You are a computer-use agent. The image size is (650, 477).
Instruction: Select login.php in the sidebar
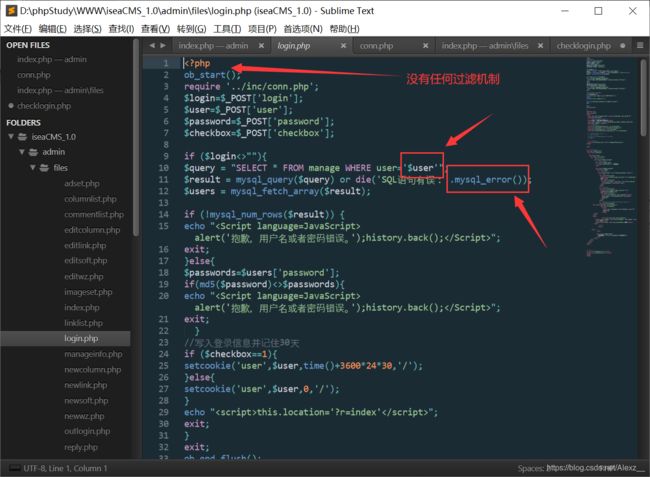(x=81, y=339)
